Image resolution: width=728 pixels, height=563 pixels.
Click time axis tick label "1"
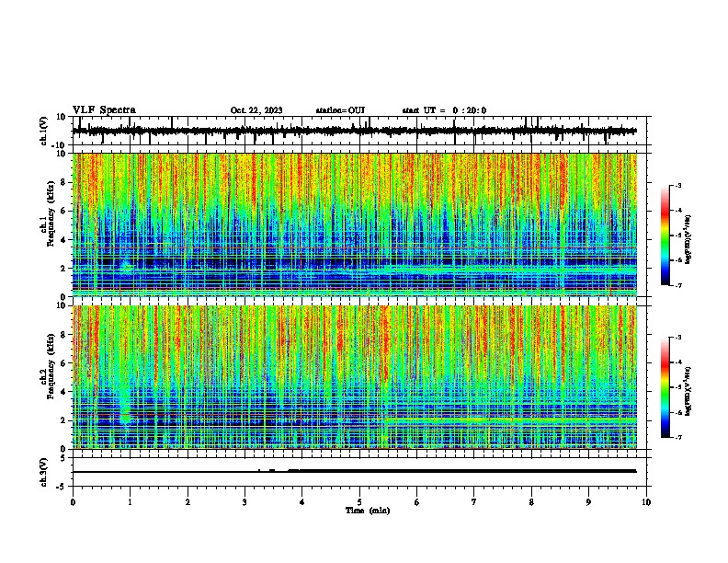pos(130,502)
